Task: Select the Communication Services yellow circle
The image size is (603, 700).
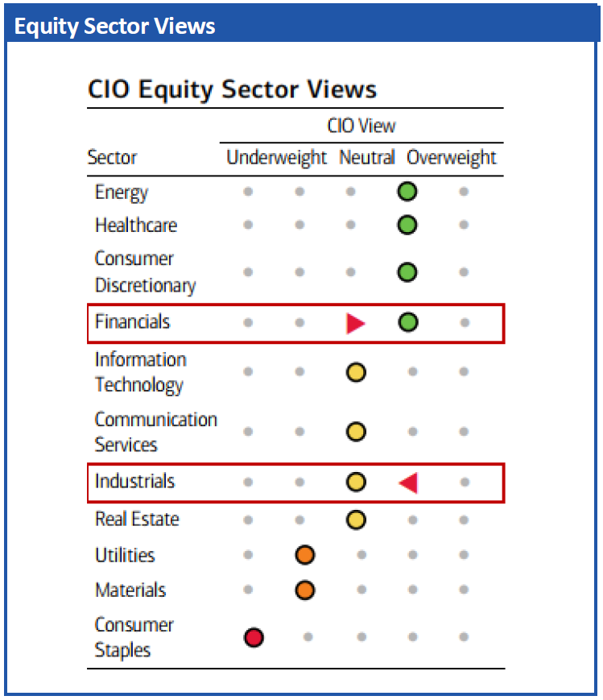Action: coord(356,432)
